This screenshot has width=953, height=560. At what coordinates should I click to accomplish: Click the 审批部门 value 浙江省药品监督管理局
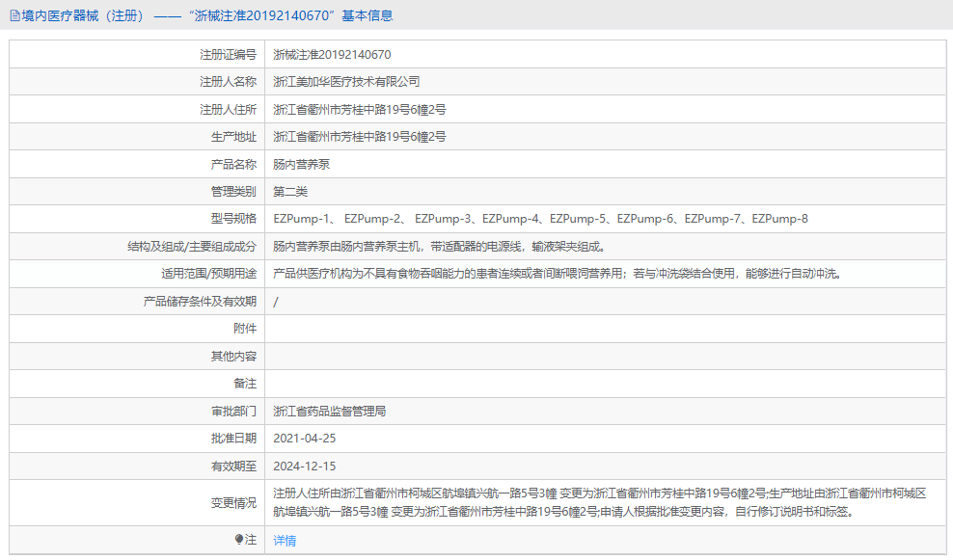coord(333,412)
